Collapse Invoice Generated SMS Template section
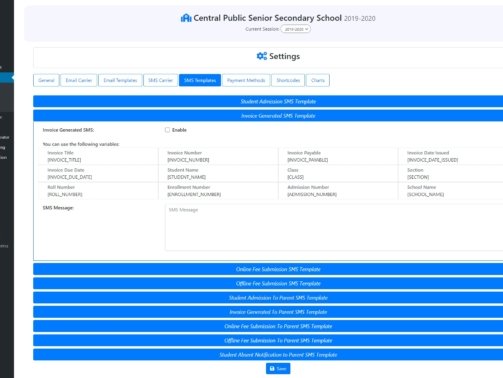This screenshot has width=503, height=378. tap(268, 116)
